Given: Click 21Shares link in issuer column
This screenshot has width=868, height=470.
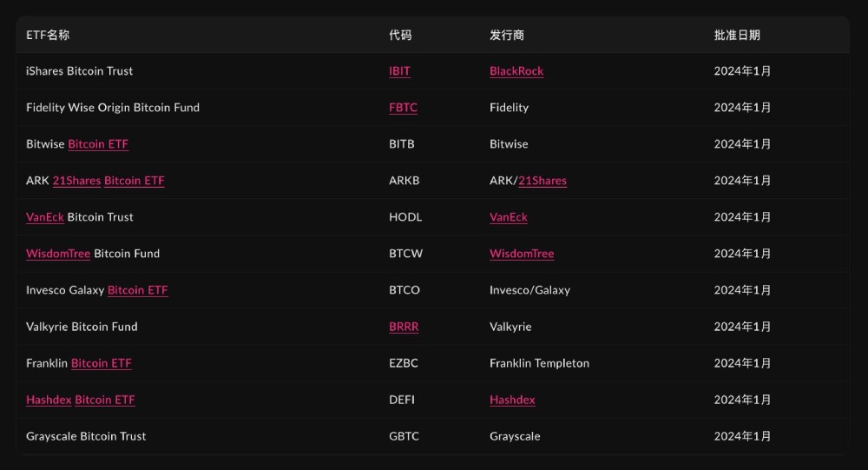Looking at the screenshot, I should tap(542, 181).
